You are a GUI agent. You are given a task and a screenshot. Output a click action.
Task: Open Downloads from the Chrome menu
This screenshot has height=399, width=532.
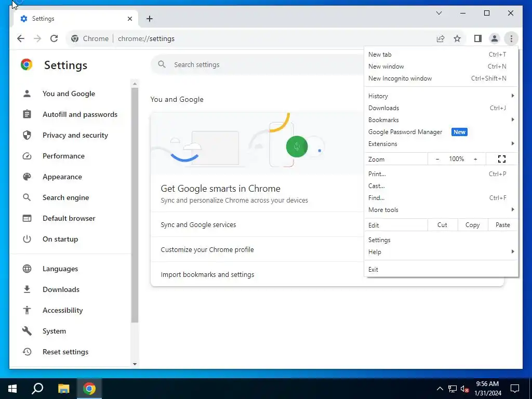(x=441, y=108)
